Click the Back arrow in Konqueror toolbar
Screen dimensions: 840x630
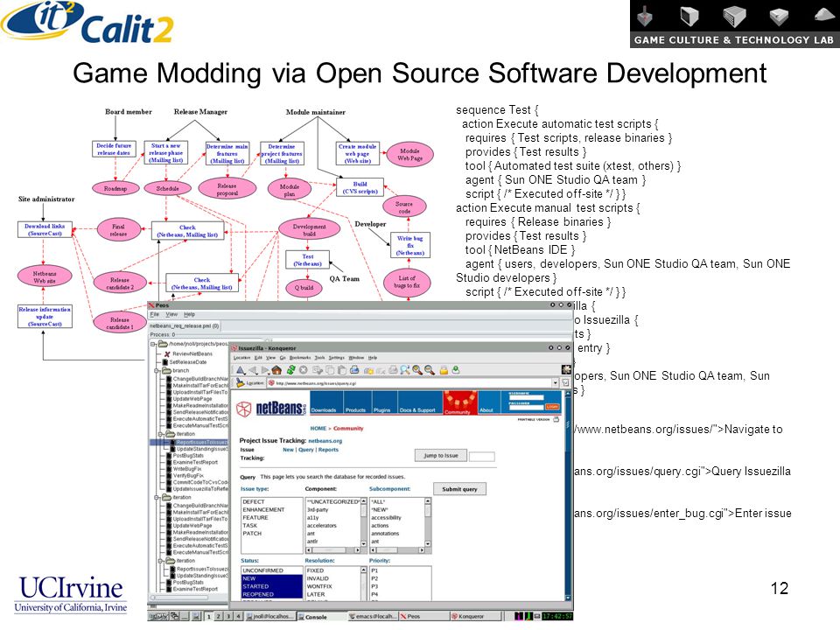coord(254,369)
